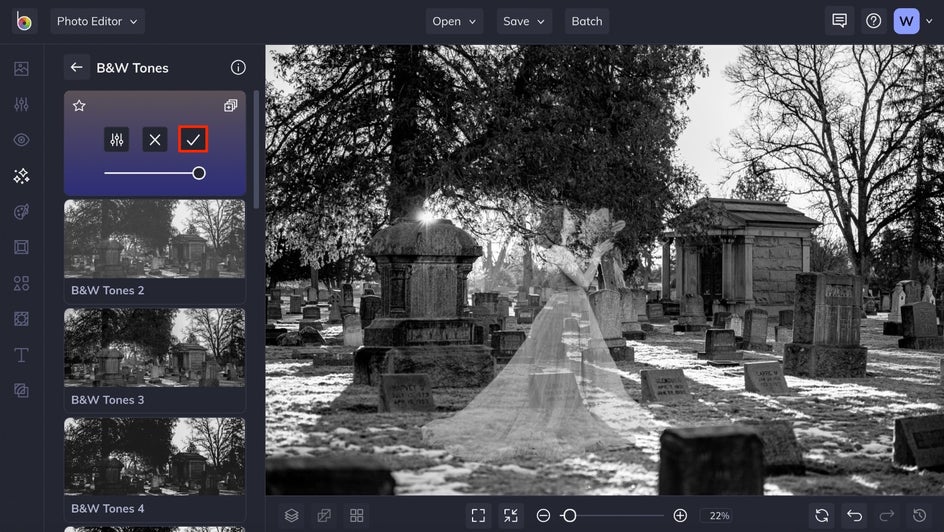Open the Graphics shapes tab

[x=21, y=283]
